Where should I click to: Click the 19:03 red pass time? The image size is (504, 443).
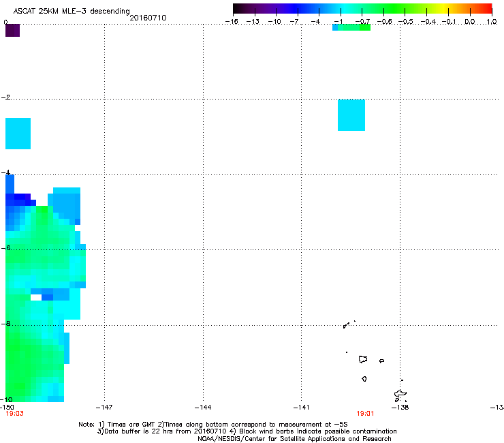[14, 414]
